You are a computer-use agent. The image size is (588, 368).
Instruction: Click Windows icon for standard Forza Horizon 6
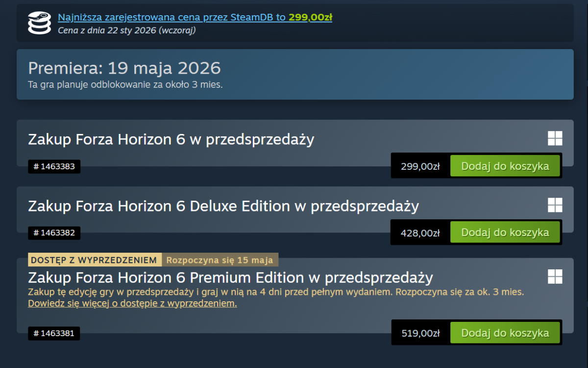tap(555, 138)
